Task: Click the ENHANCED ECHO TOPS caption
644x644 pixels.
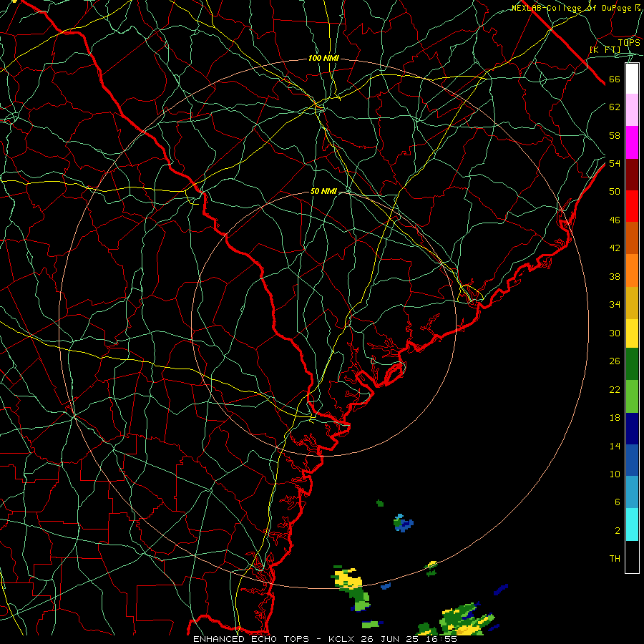Action: 251,639
